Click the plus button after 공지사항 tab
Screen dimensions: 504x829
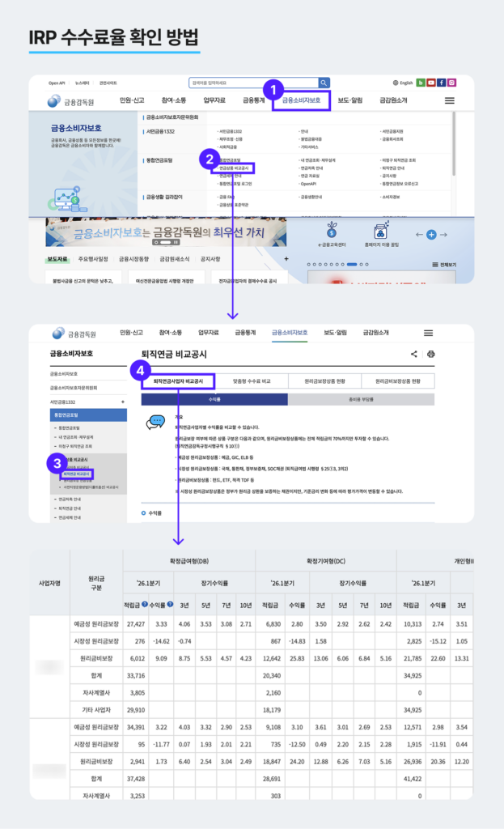click(x=286, y=258)
